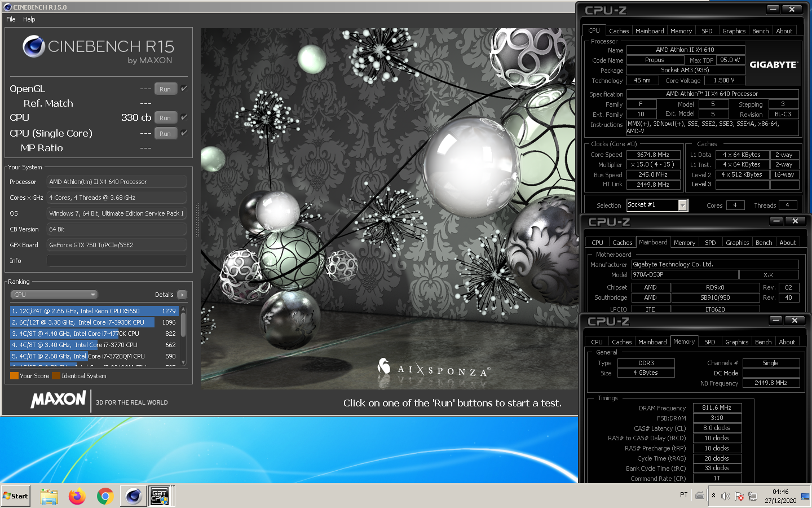Click the DRAM Frequency 811.6 MHz value

(x=717, y=408)
